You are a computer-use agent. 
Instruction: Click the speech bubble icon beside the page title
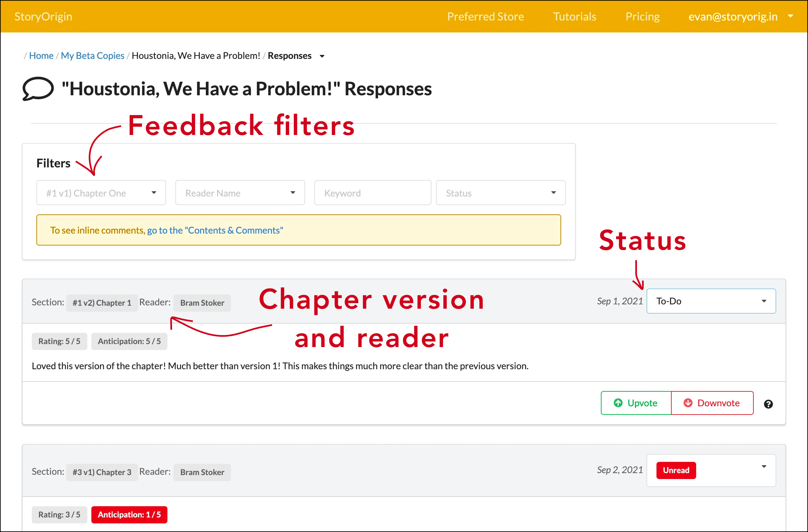click(x=37, y=89)
